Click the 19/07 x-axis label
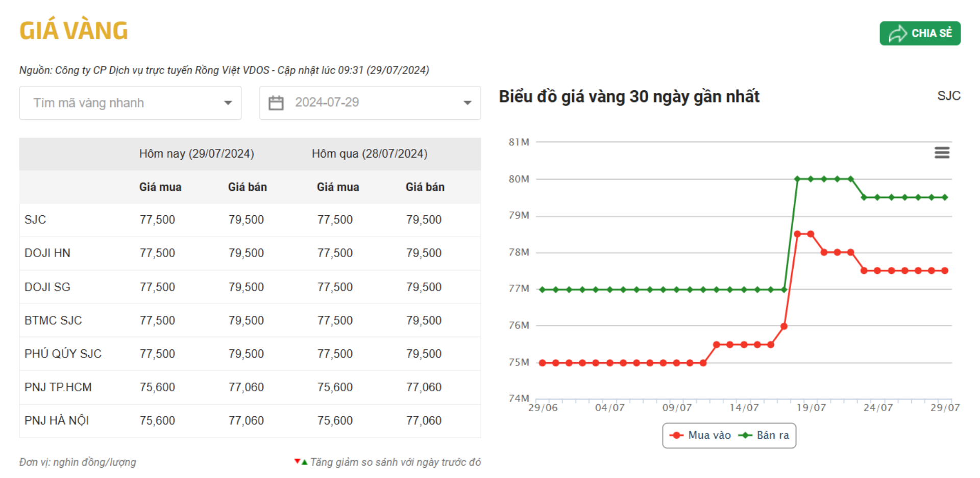 pos(811,408)
